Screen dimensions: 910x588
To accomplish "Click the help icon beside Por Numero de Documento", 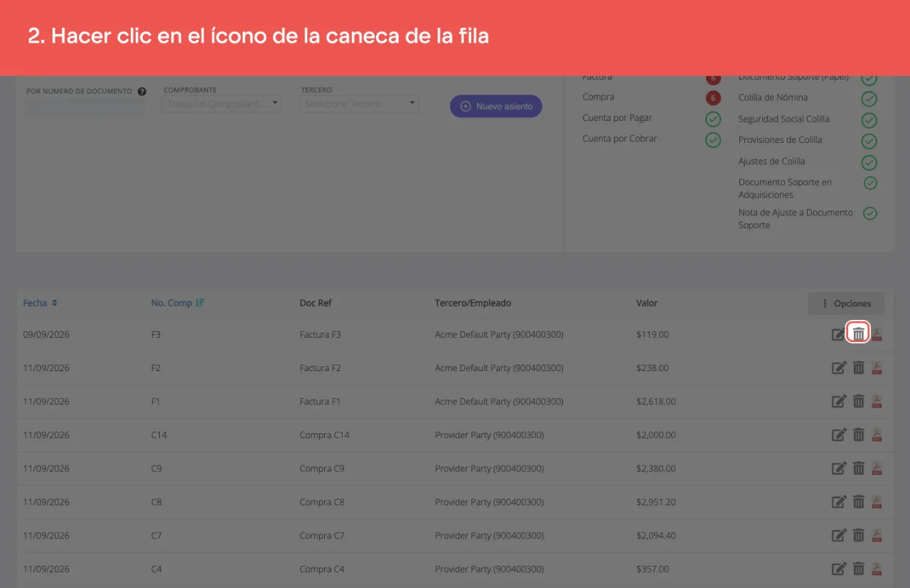I will (x=142, y=92).
